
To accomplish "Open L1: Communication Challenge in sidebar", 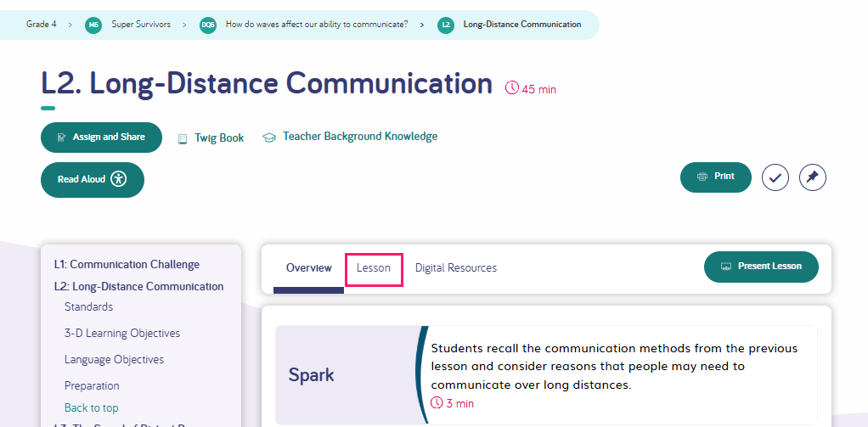I will coord(127,264).
